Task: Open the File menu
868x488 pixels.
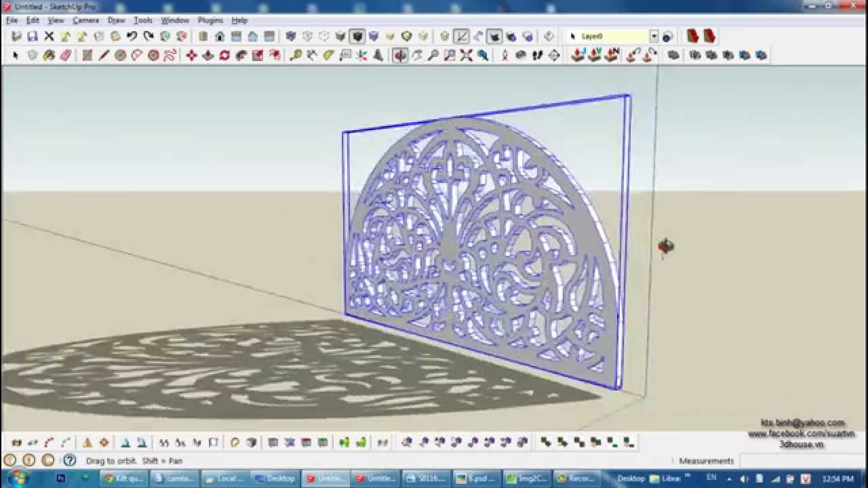Action: pyautogui.click(x=12, y=20)
